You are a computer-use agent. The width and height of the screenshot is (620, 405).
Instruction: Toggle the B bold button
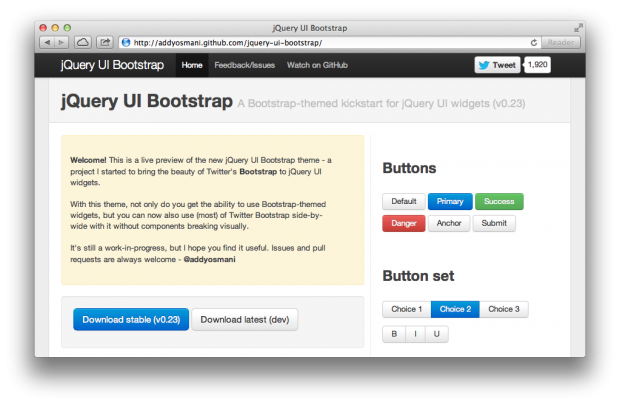(x=394, y=334)
